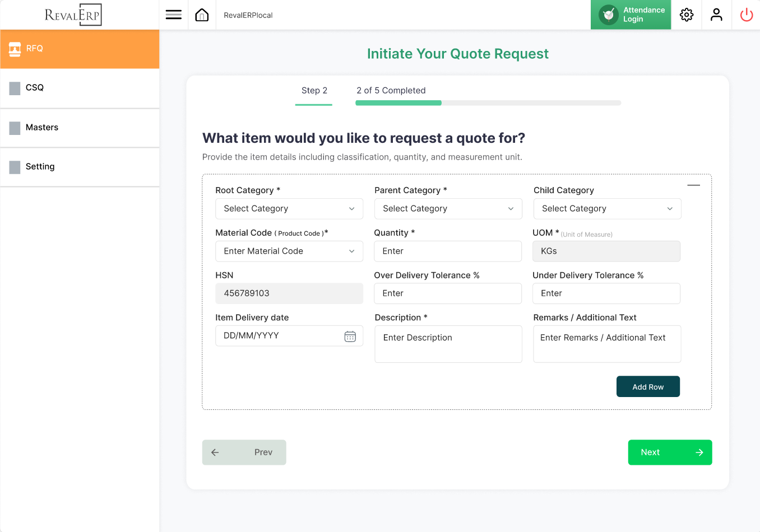Expand the Parent Category dropdown
The image size is (760, 532).
coord(448,209)
